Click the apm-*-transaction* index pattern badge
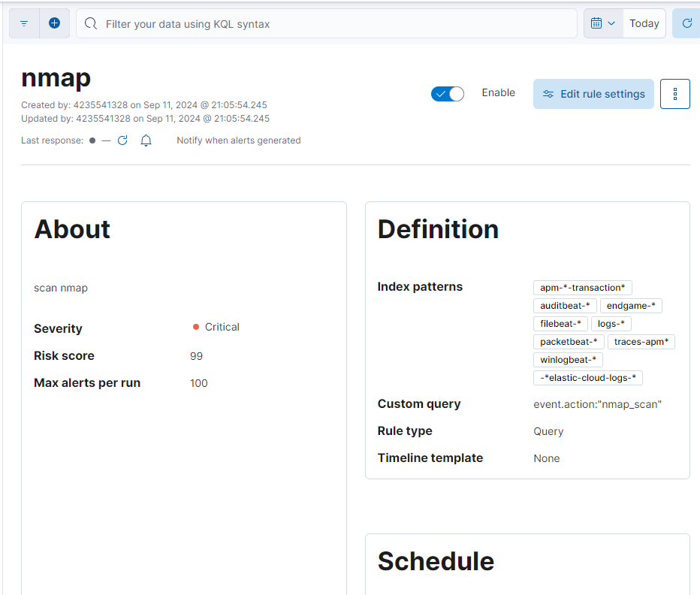Screen dimensions: 700x595 pyautogui.click(x=582, y=287)
